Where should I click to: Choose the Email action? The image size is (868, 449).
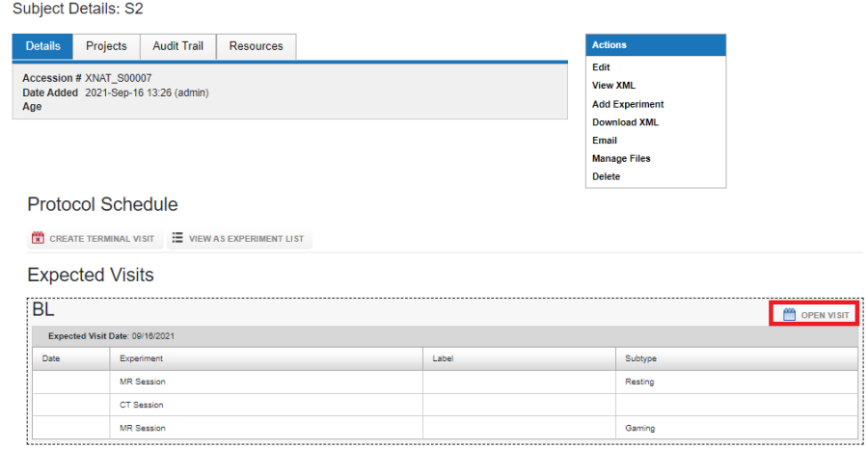tap(605, 141)
